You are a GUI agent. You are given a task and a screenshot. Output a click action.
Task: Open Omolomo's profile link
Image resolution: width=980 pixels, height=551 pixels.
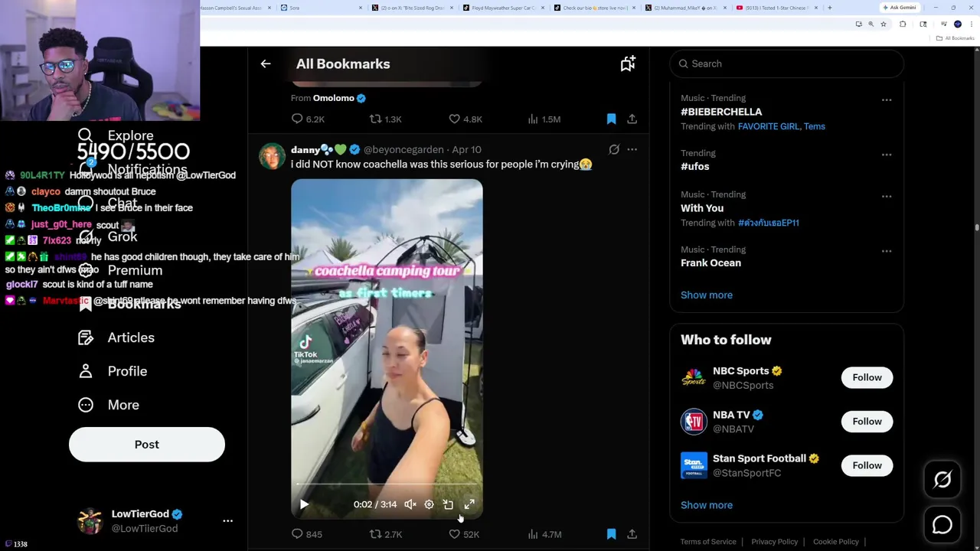(x=333, y=98)
